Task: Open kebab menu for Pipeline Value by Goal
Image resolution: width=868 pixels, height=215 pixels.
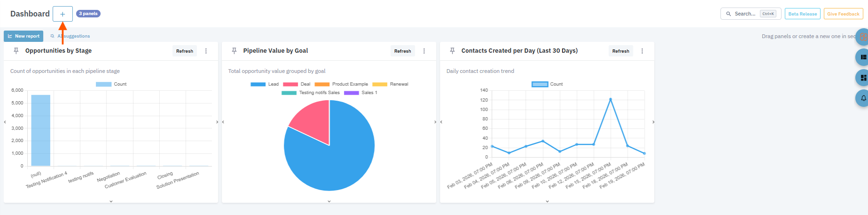Action: click(424, 51)
